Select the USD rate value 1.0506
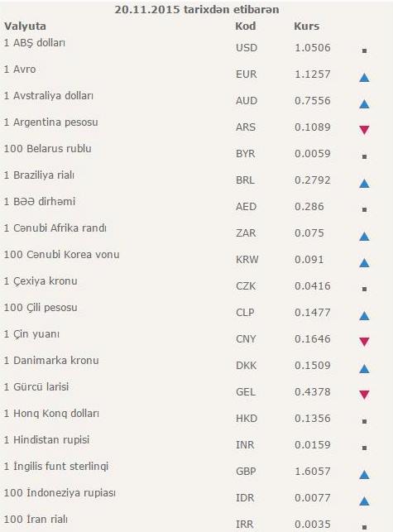Viewport: 393px width, 532px height. 313,48
